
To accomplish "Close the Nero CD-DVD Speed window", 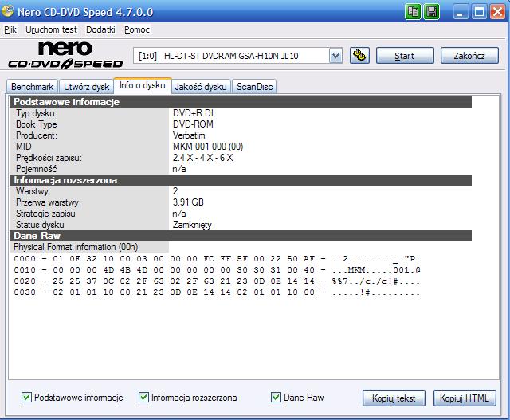I will [497, 12].
